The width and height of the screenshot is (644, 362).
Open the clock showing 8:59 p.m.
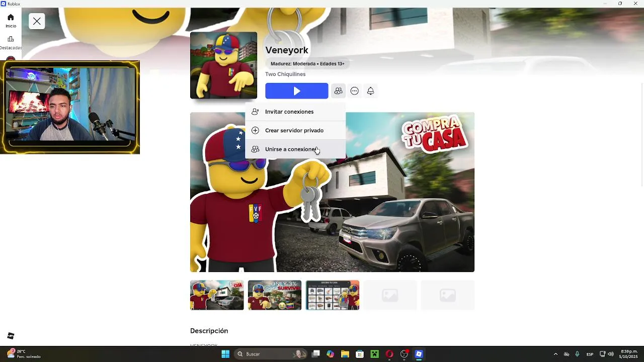[x=628, y=354]
